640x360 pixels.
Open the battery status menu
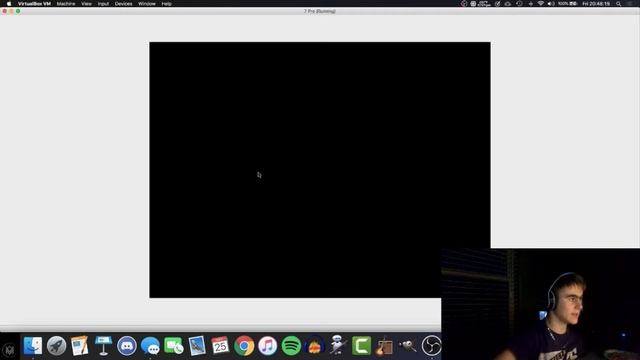coord(568,4)
